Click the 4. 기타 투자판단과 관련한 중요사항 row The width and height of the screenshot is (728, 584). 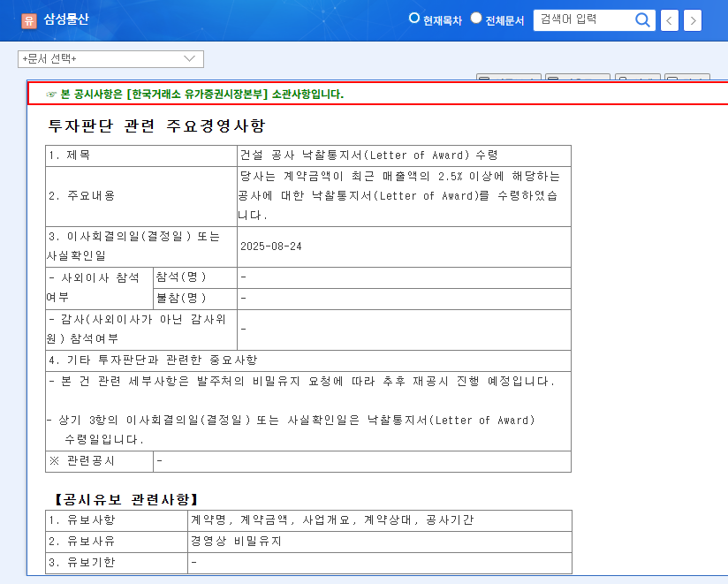308,360
